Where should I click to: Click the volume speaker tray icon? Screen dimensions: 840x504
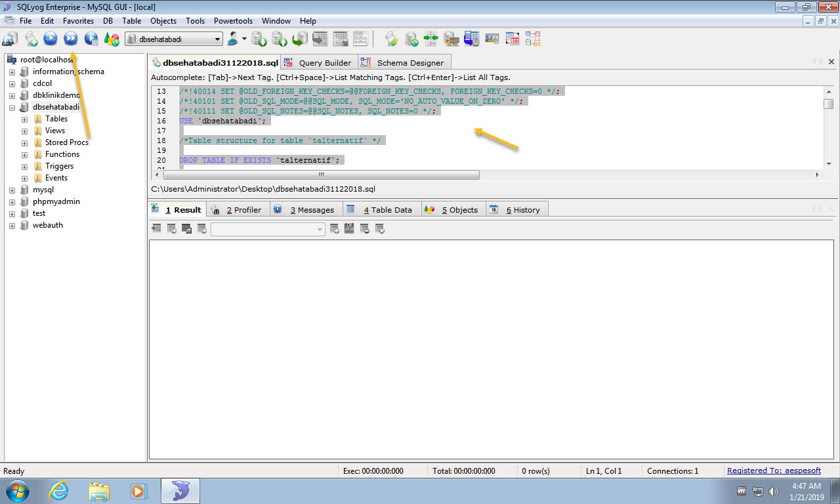click(774, 491)
